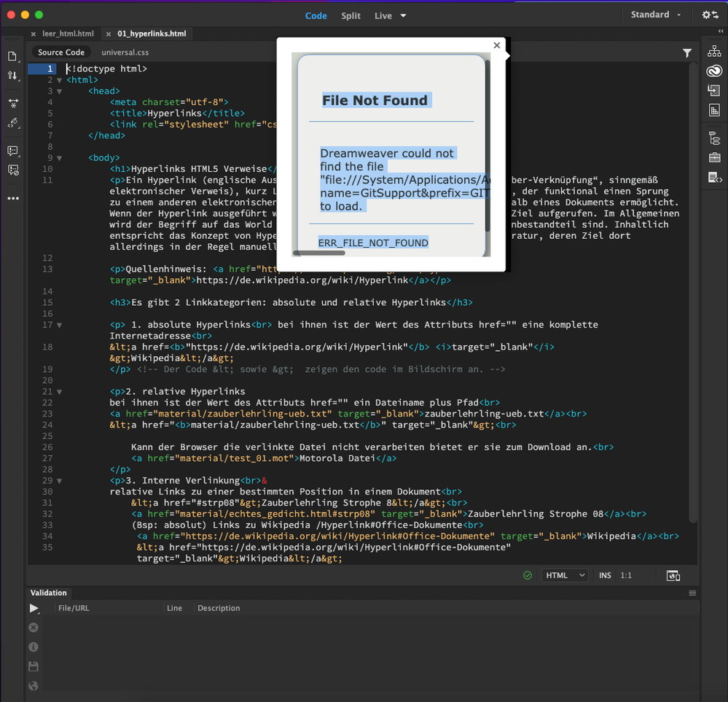The image size is (728, 702).
Task: Click the filter funnel icon
Action: 687,52
